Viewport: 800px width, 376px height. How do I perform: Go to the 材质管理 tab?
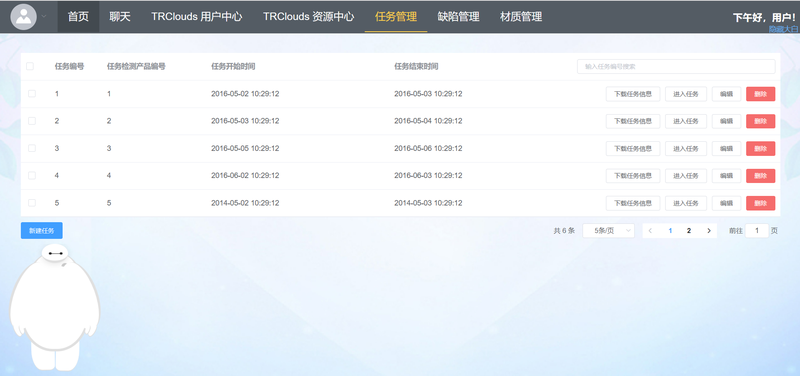tap(521, 17)
